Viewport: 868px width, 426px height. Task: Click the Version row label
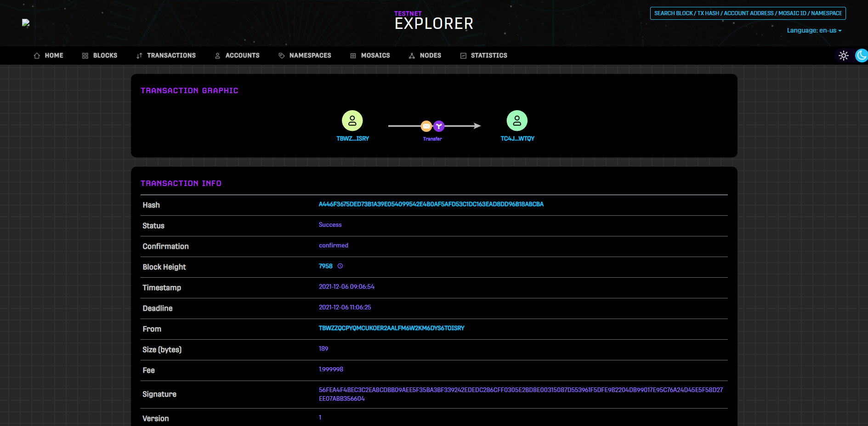coord(155,419)
